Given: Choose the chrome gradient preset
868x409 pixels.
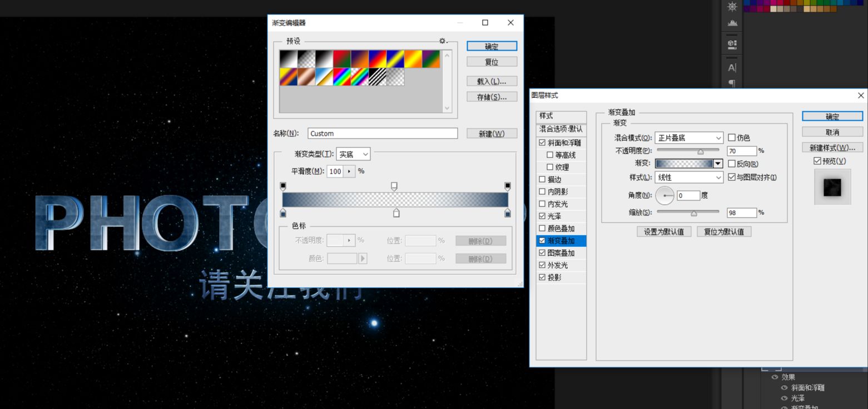Looking at the screenshot, I should (x=324, y=77).
